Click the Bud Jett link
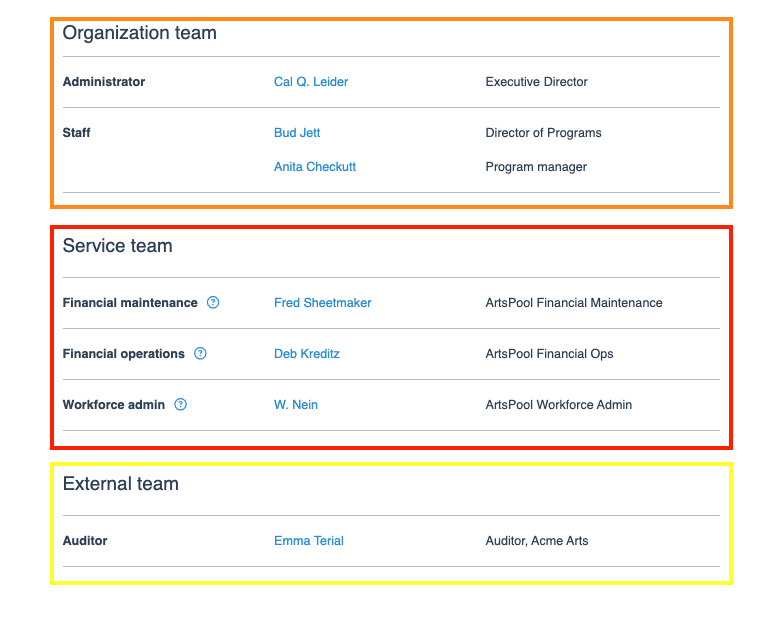783x617 pixels. 297,133
